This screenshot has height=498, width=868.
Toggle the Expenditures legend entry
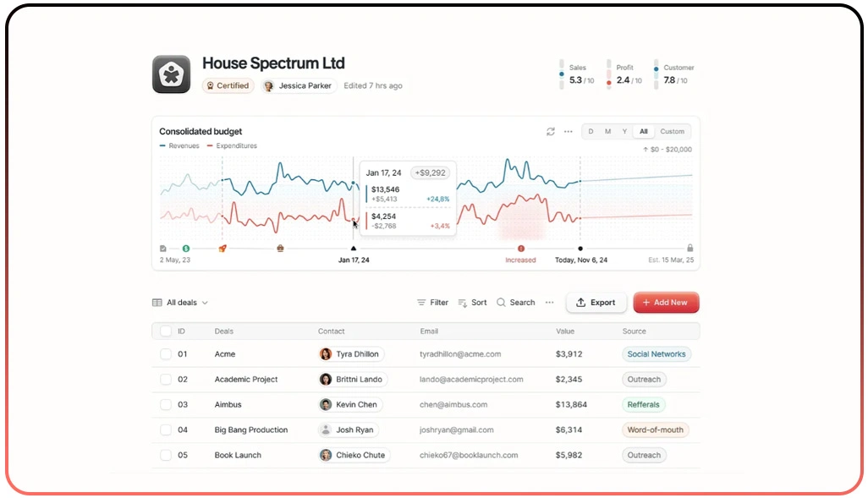click(x=232, y=145)
